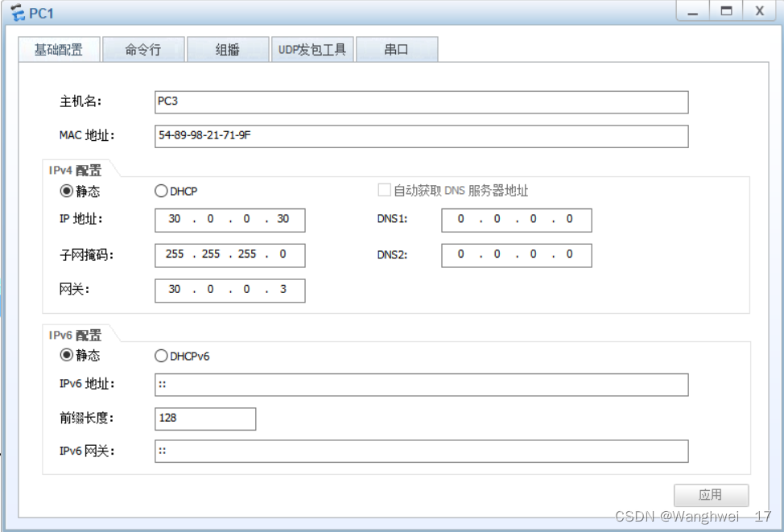Click the IPv6 配置 group label

76,335
